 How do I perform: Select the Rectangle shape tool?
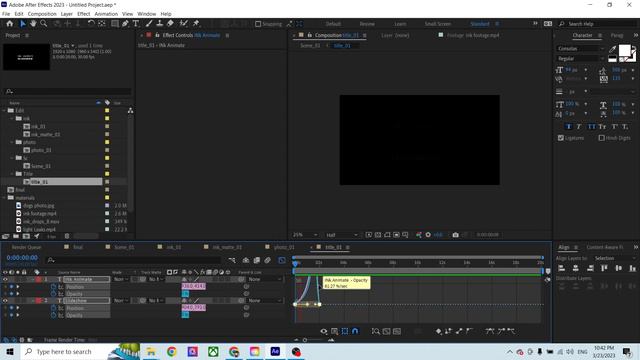coord(115,24)
